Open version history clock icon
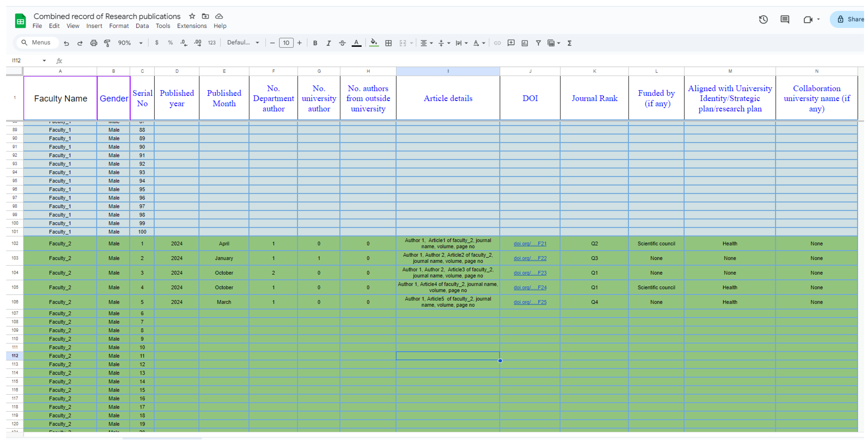The height and width of the screenshot is (444, 868). tap(763, 19)
